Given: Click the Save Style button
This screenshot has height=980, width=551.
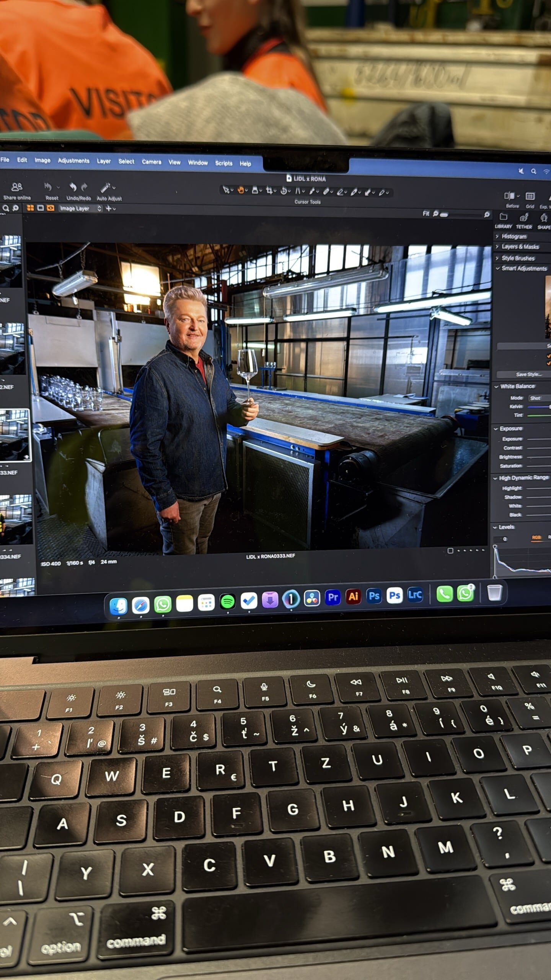Looking at the screenshot, I should pos(528,374).
